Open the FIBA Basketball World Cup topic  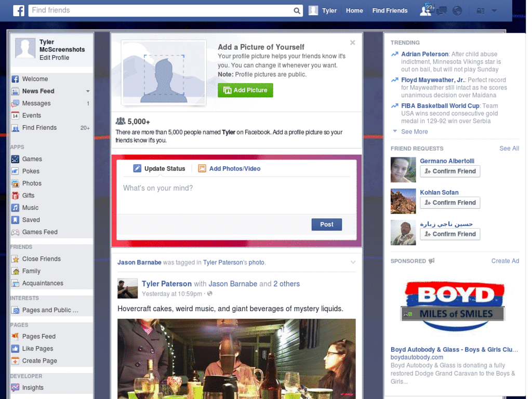(440, 106)
